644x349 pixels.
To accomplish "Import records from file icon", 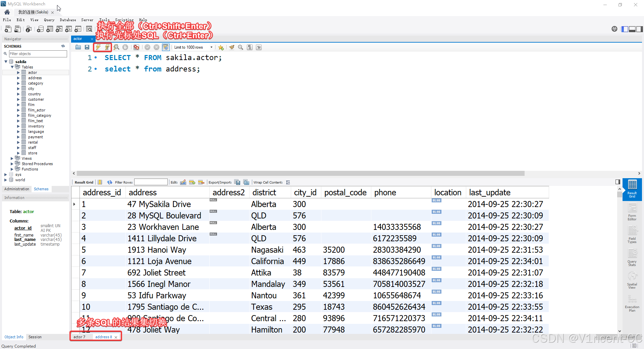I will [246, 182].
